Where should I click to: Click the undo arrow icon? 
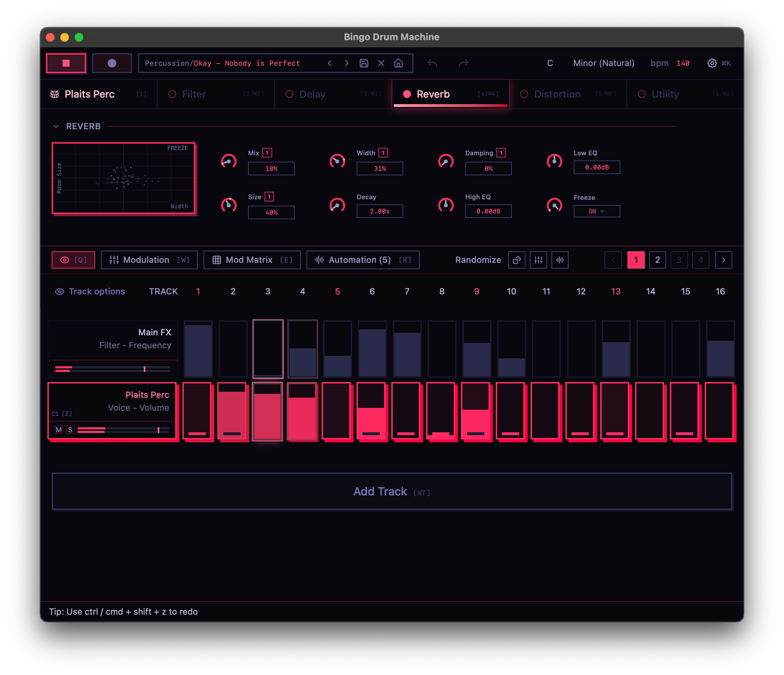432,63
